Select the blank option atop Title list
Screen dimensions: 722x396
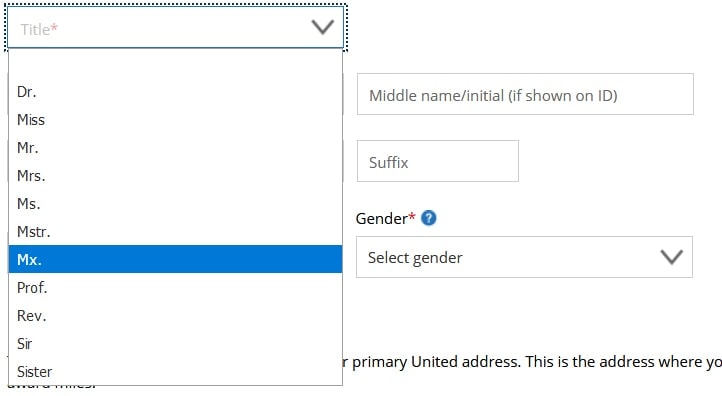pos(175,64)
